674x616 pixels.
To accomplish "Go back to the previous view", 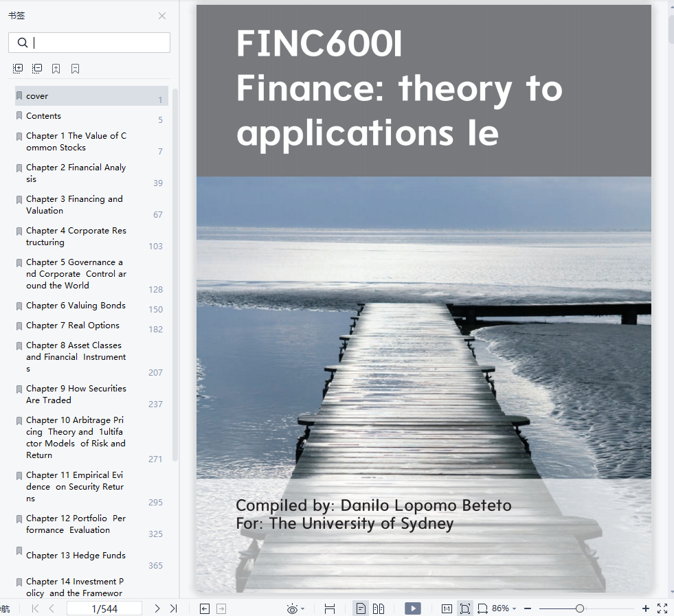I will [205, 608].
